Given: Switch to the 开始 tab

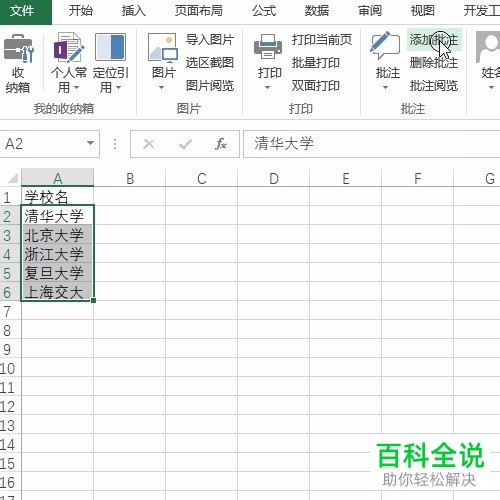Looking at the screenshot, I should point(81,11).
